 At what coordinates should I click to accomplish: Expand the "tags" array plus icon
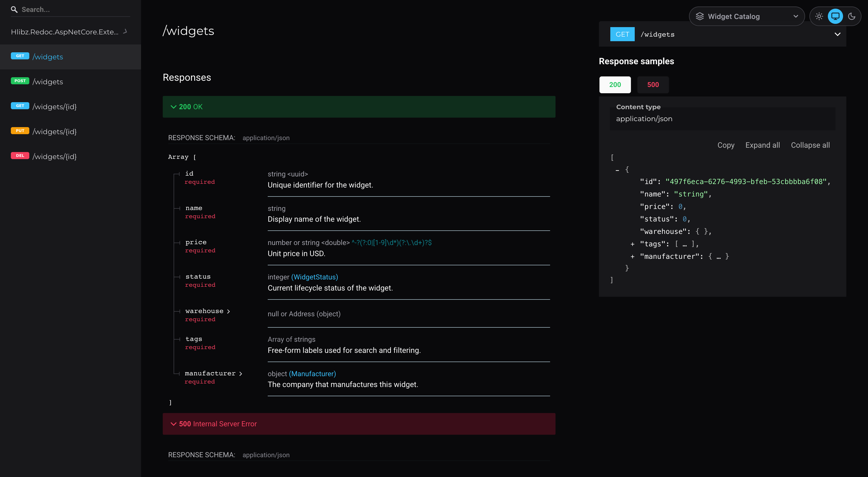click(633, 244)
